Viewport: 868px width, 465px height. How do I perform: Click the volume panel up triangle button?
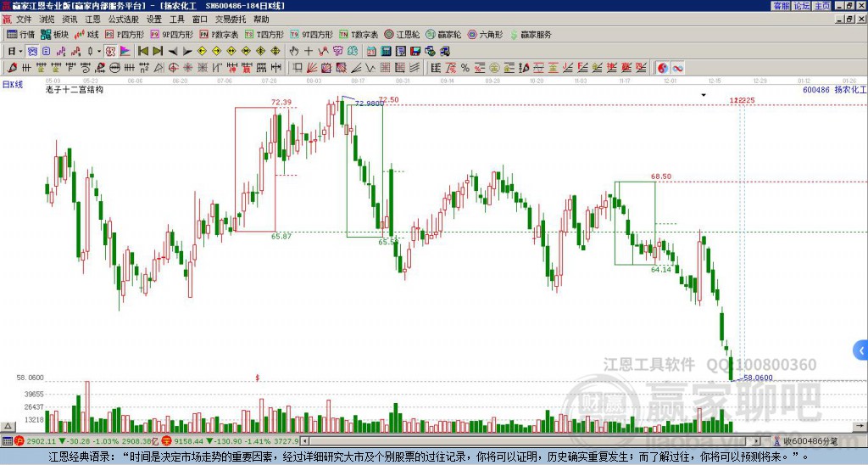pyautogui.click(x=8, y=426)
